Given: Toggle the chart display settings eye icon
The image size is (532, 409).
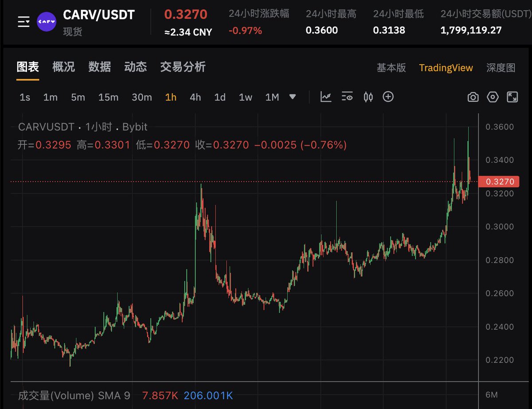Looking at the screenshot, I should coord(347,97).
